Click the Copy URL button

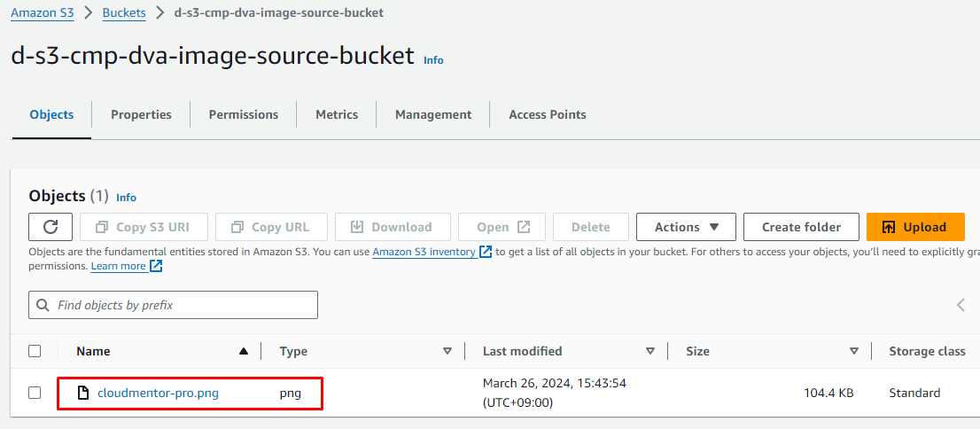tap(270, 227)
